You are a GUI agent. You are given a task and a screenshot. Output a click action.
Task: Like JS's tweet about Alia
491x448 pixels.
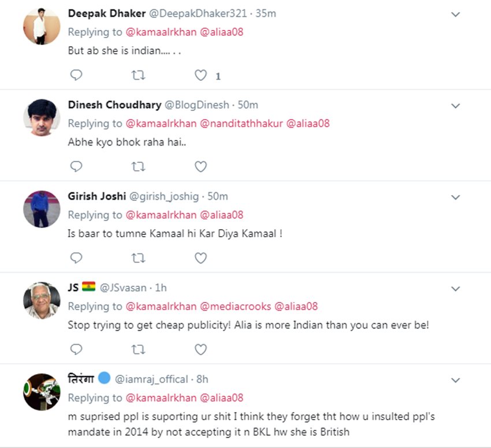point(200,349)
